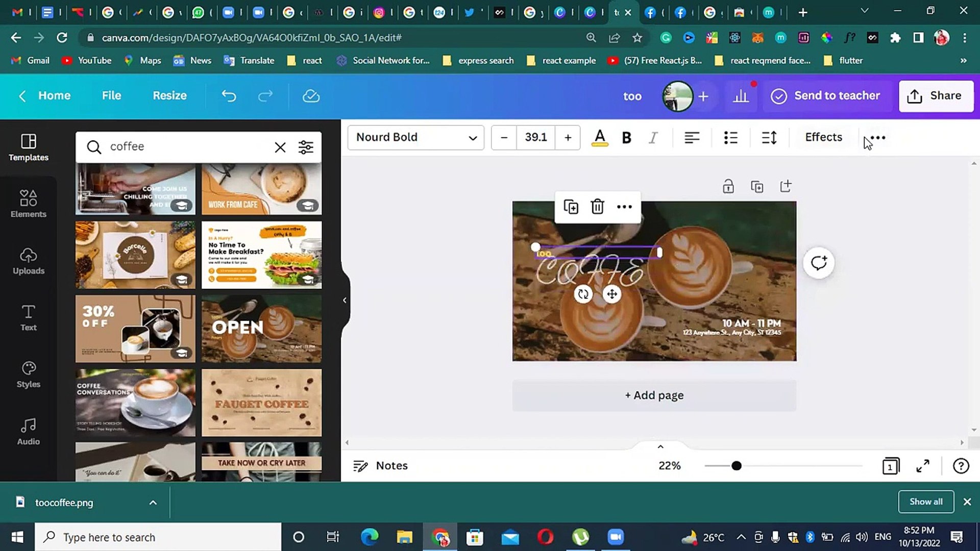Add a new page icon above canvas

click(x=786, y=186)
